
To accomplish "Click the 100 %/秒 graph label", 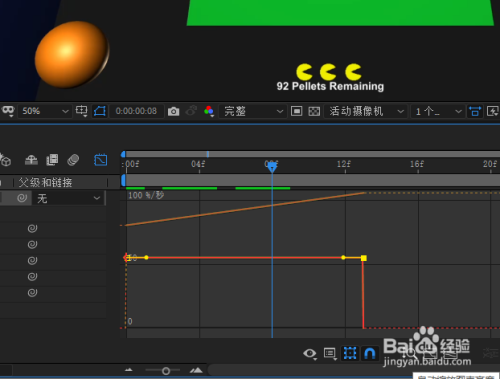I will coord(146,195).
